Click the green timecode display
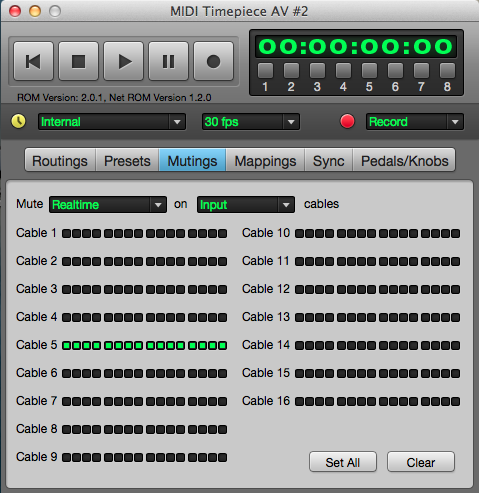The width and height of the screenshot is (479, 493). 356,47
